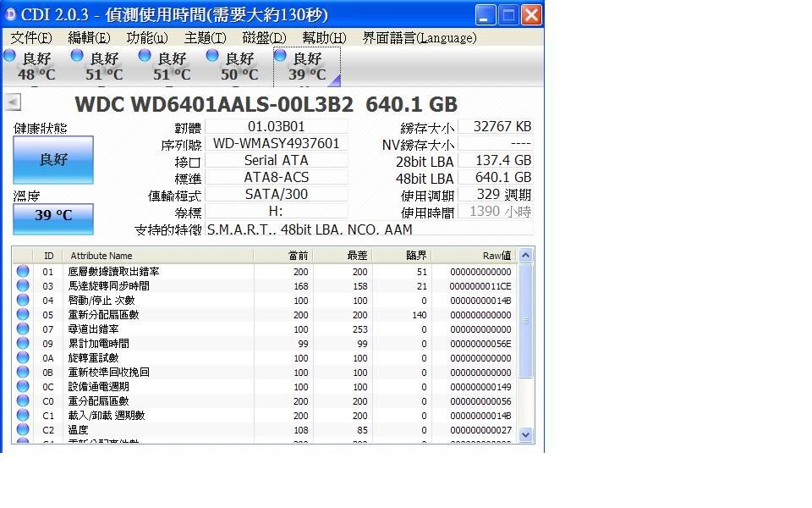The width and height of the screenshot is (812, 508).
Task: Select the 底層數據讀取出錯率 attribute name
Action: (x=113, y=272)
